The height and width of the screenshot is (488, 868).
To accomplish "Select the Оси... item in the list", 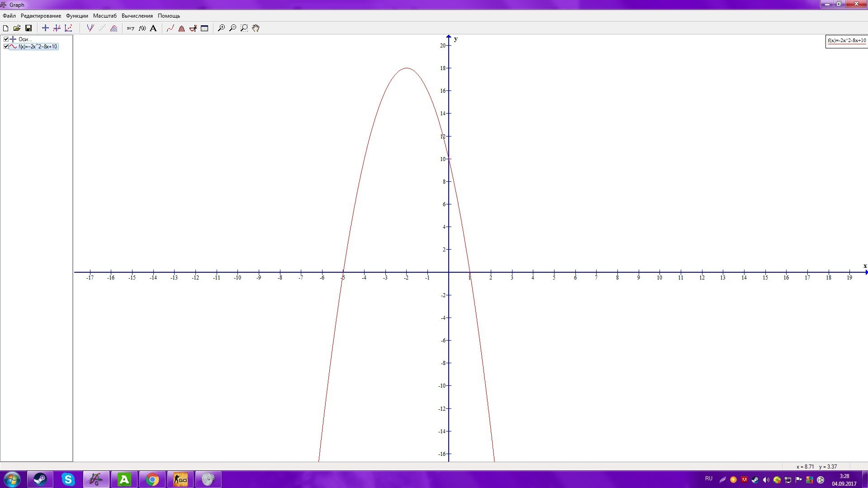I will coord(25,39).
